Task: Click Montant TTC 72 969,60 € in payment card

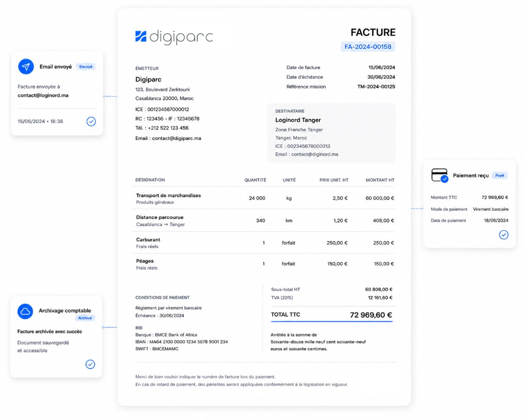Action: (495, 197)
